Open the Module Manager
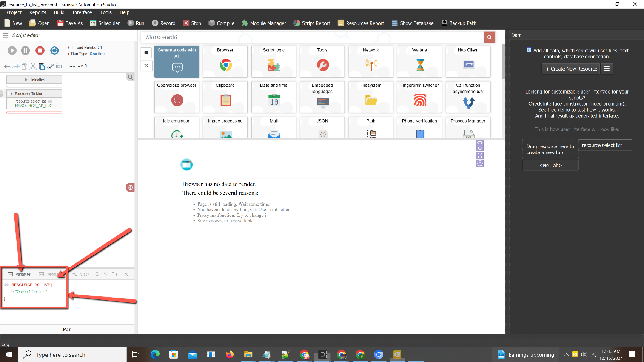The height and width of the screenshot is (362, 644). pyautogui.click(x=264, y=23)
